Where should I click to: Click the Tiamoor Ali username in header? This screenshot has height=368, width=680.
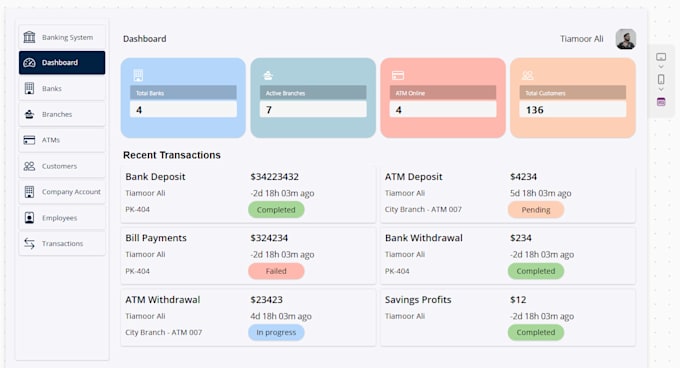582,39
